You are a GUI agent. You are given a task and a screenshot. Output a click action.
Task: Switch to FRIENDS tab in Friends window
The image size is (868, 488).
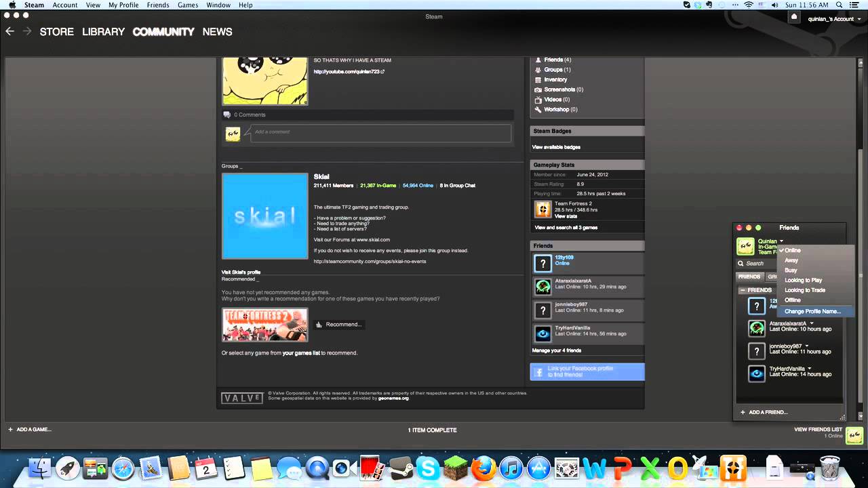tap(749, 277)
